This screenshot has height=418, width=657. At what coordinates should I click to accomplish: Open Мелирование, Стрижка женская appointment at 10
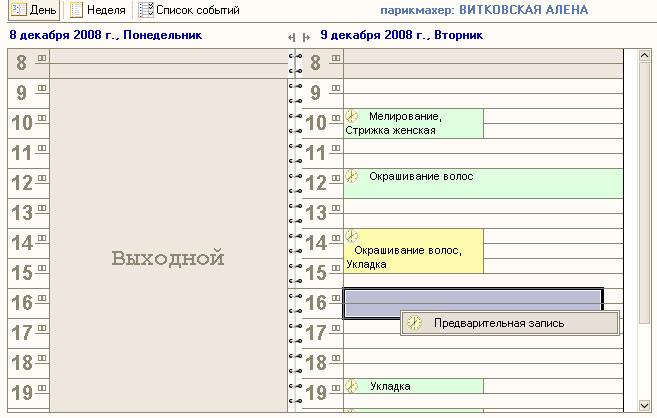click(414, 124)
